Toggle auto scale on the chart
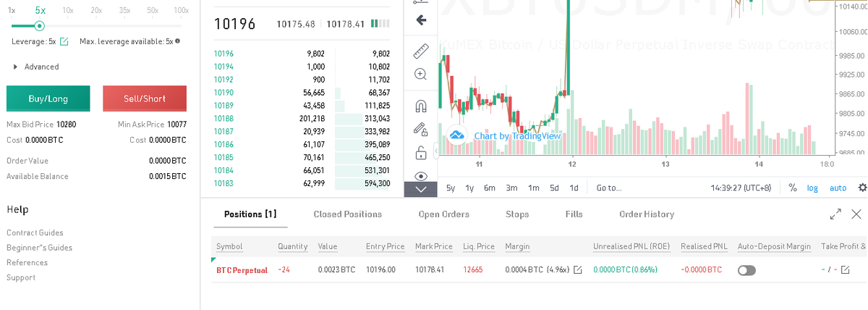 (x=838, y=188)
